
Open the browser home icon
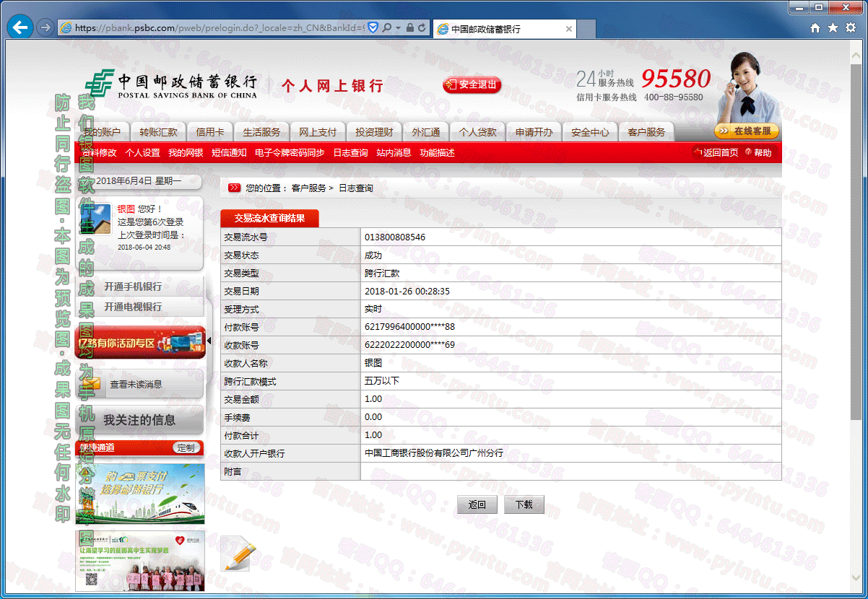tap(815, 27)
